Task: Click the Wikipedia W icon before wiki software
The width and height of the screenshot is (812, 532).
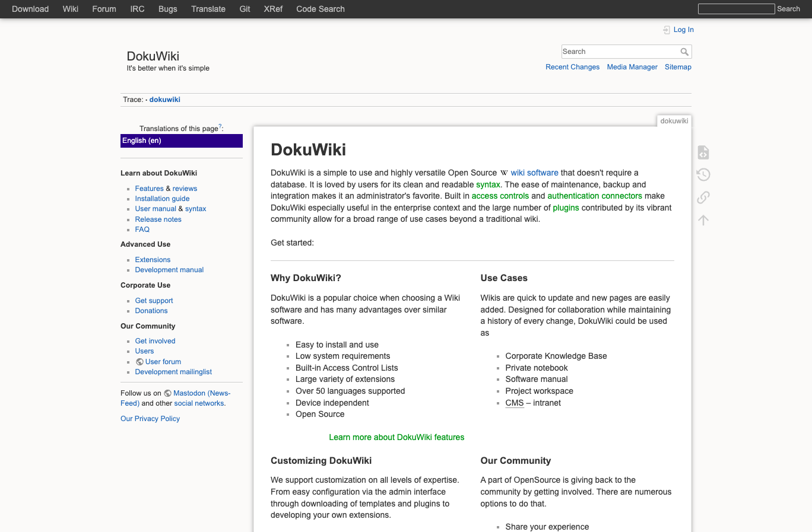Action: click(504, 173)
